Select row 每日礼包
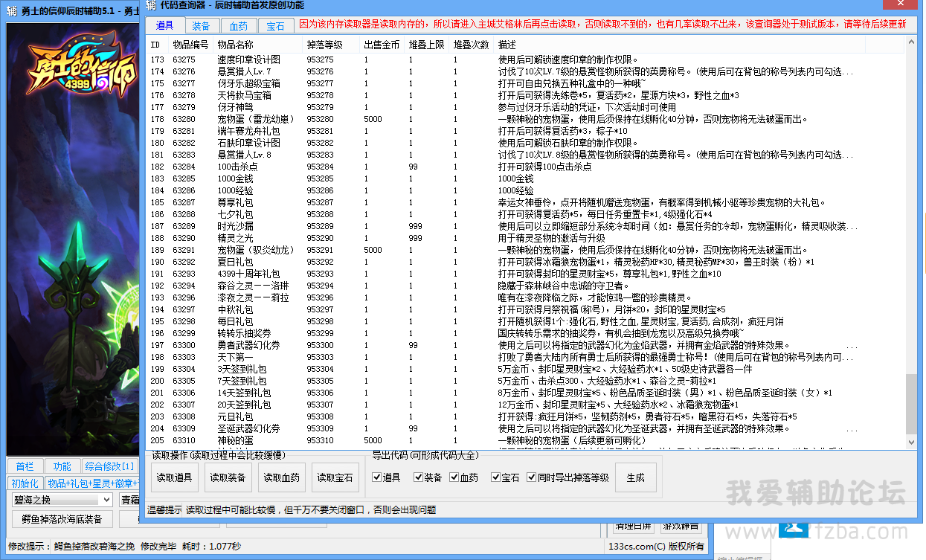The height and width of the screenshot is (560, 926). tap(525, 321)
